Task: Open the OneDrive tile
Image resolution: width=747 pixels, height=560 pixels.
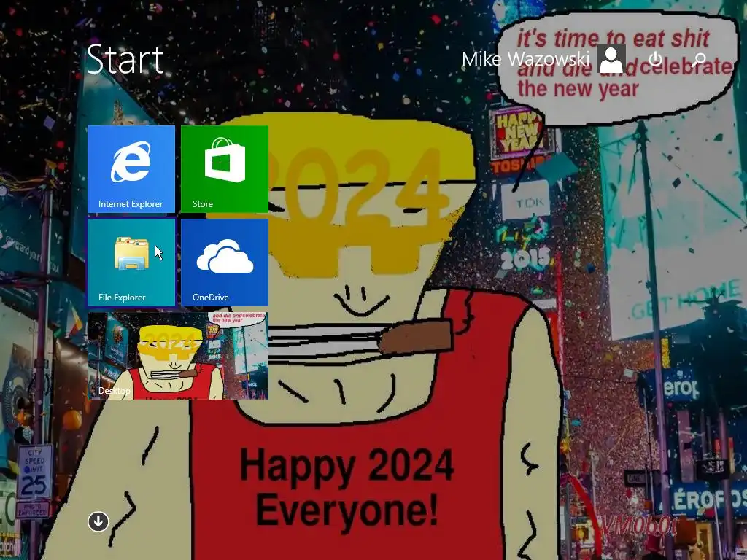Action: [225, 262]
